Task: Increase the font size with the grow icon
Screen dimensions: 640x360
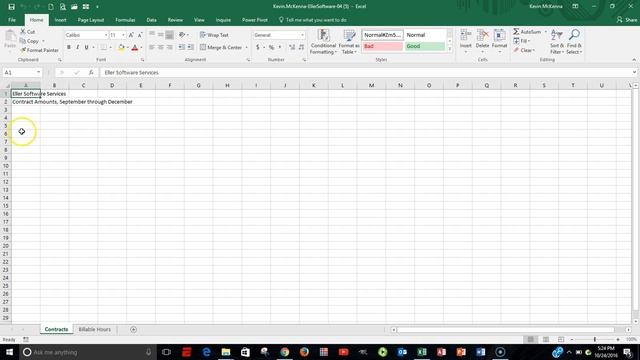Action: coord(131,35)
